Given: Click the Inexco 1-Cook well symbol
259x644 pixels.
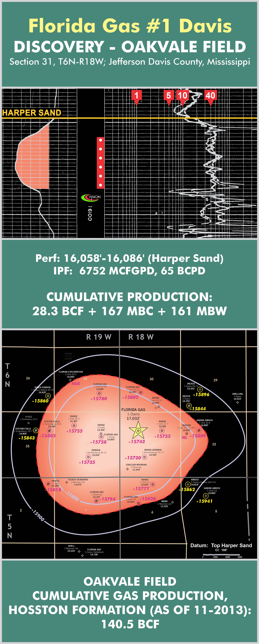Looking at the screenshot, I should coord(48,484).
